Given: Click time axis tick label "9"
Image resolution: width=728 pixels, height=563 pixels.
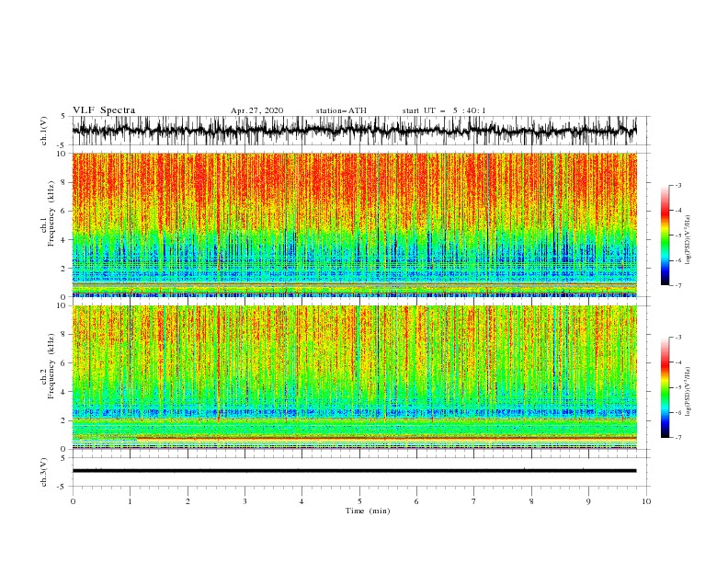Looking at the screenshot, I should (x=588, y=501).
